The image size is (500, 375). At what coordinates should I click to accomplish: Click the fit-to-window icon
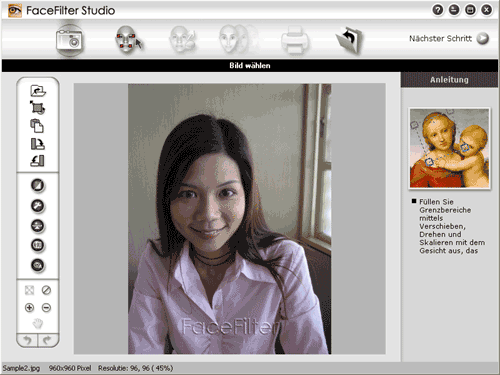(x=29, y=290)
